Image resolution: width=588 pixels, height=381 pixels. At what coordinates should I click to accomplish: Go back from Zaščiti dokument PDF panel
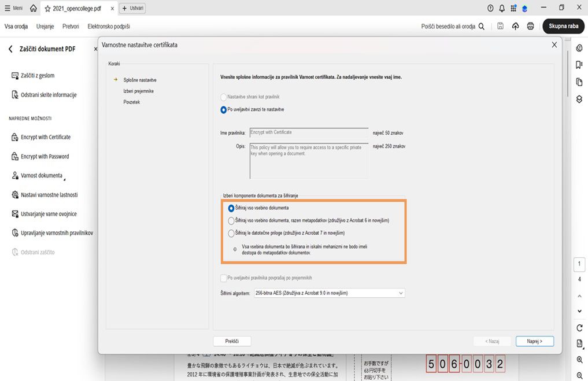pyautogui.click(x=10, y=49)
